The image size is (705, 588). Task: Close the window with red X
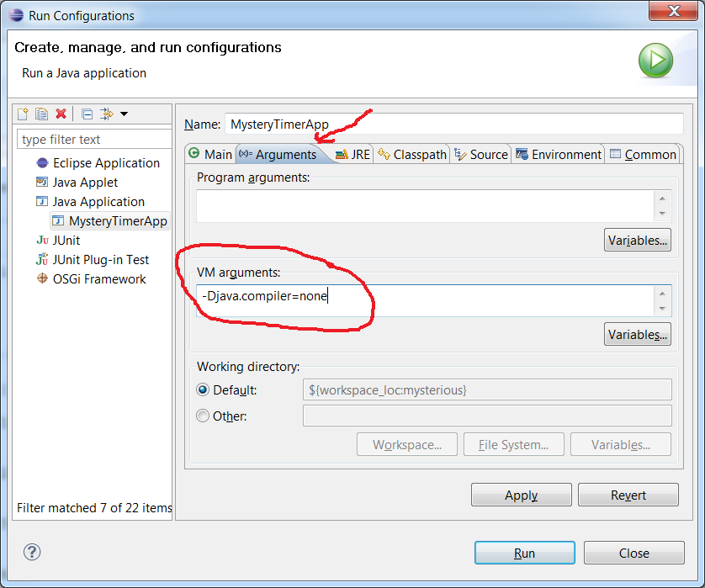click(674, 10)
